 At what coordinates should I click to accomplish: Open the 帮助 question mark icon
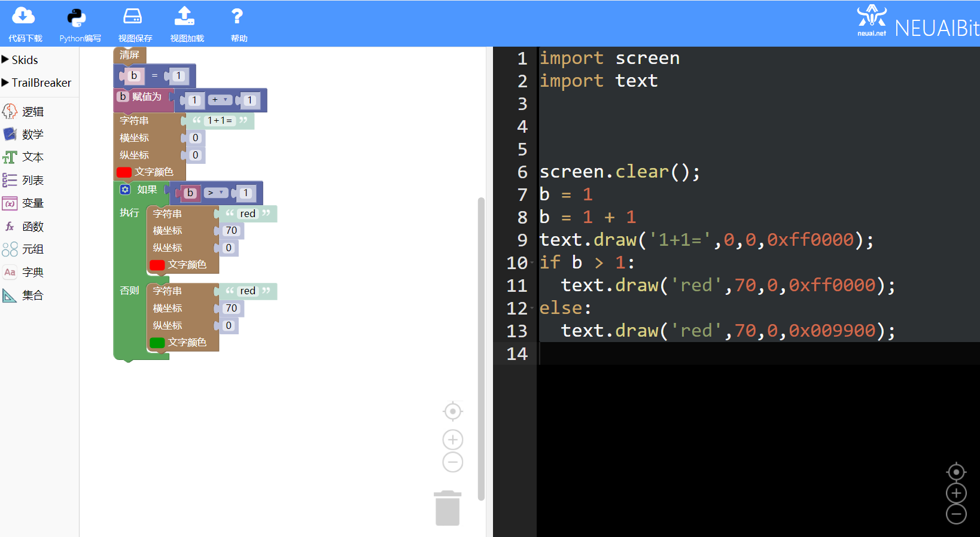(x=237, y=16)
